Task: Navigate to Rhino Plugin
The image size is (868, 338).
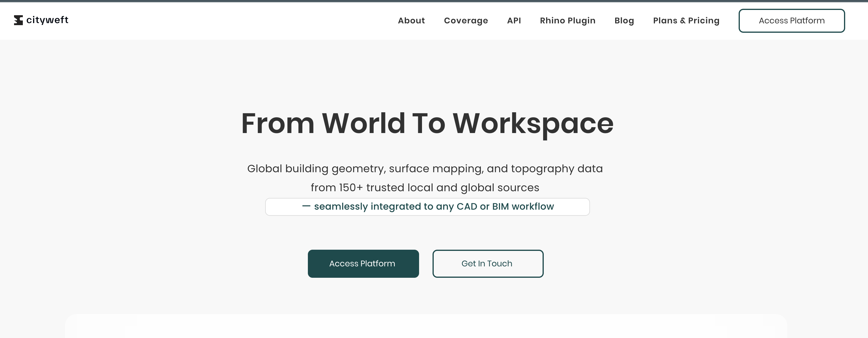Action: click(567, 21)
